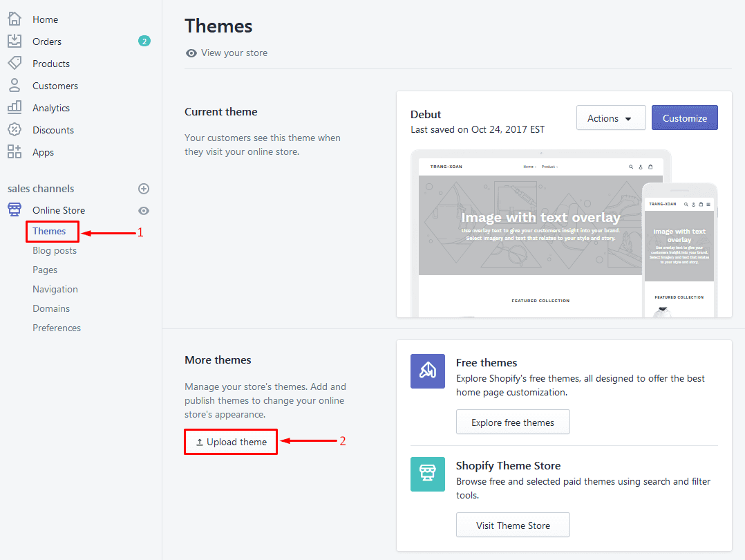Viewport: 745px width, 560px height.
Task: Click the Customize button for Debut
Action: 684,118
